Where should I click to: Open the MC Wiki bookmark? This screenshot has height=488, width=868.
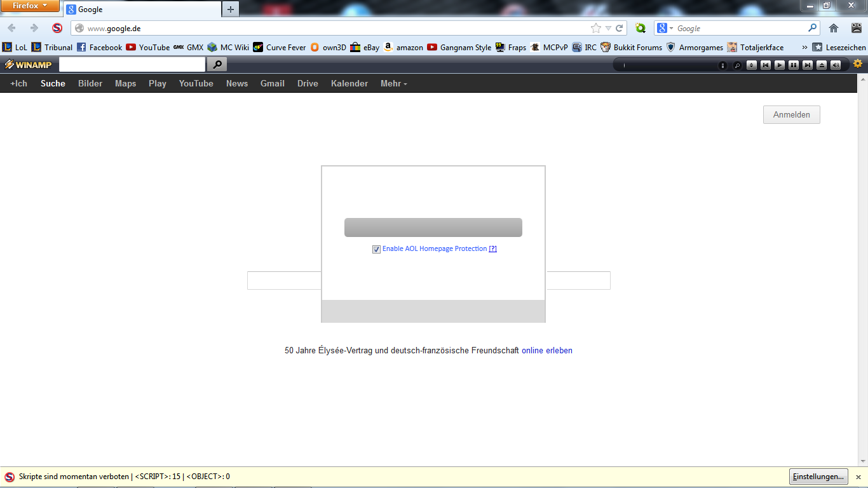[x=228, y=47]
